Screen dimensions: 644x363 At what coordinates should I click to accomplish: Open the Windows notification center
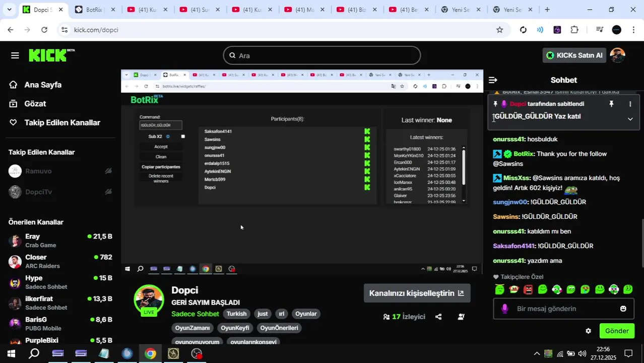point(628,353)
